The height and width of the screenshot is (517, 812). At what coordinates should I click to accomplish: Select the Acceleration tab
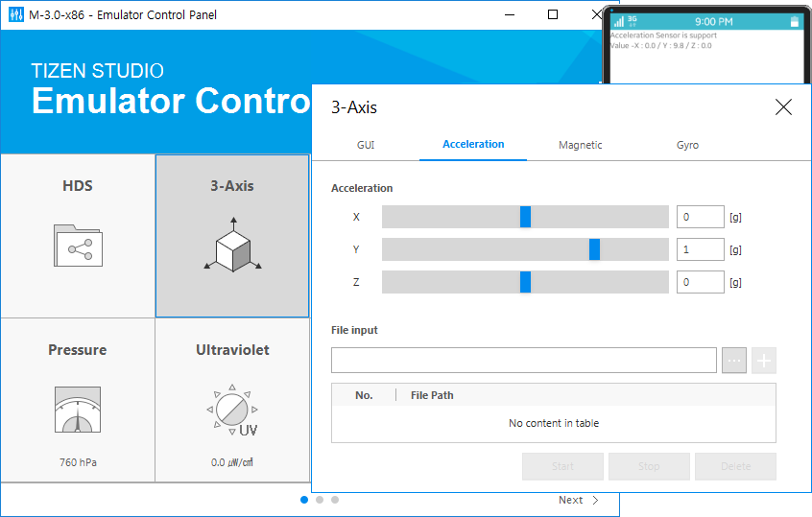click(x=473, y=144)
